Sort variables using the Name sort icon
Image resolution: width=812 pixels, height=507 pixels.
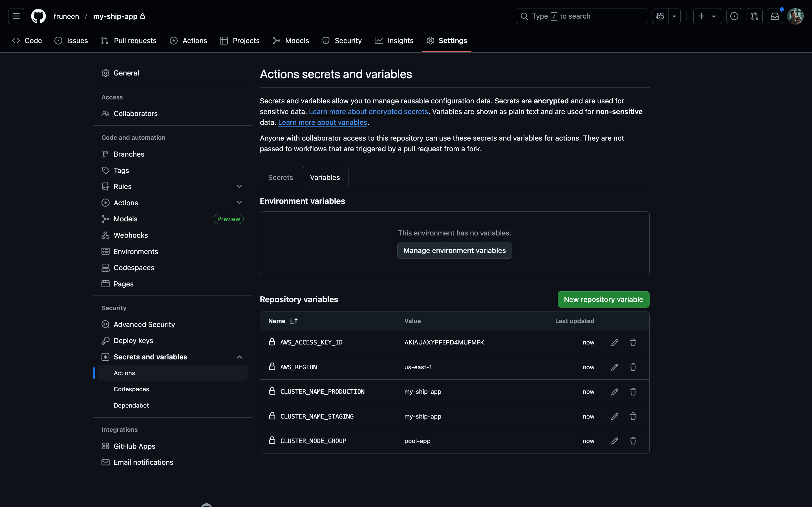294,321
